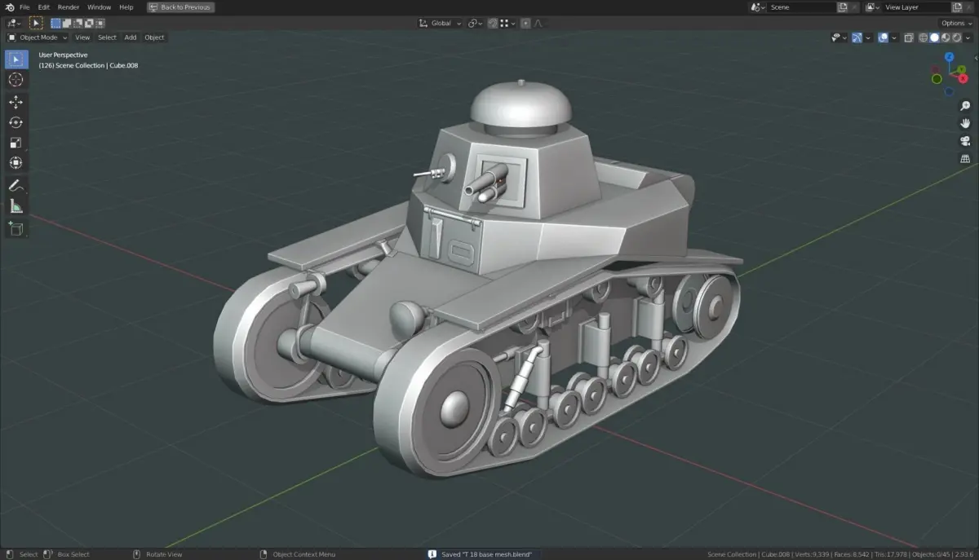Click the Blender logo menu
This screenshot has height=560, width=979.
pyautogui.click(x=9, y=7)
